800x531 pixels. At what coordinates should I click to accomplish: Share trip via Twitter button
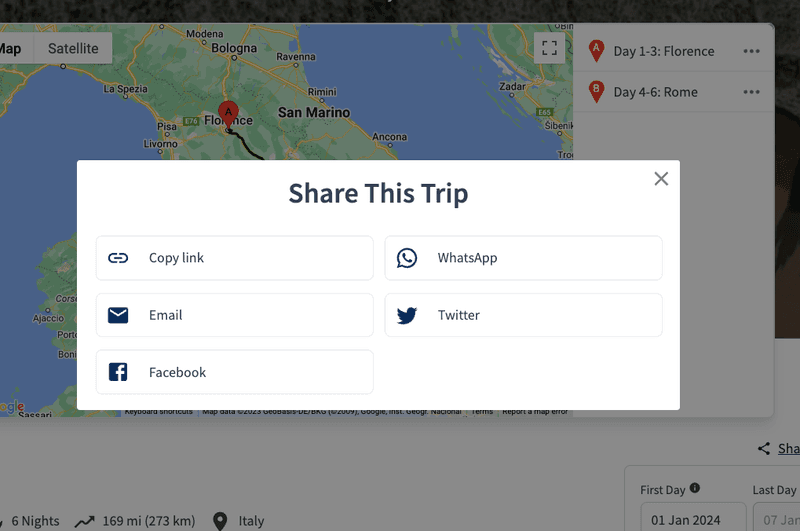tap(523, 315)
